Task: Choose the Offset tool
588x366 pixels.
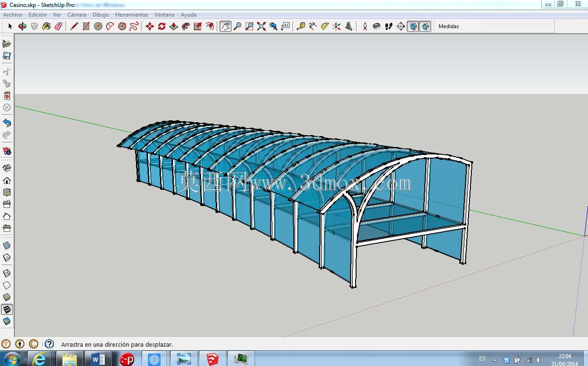Action: coord(210,26)
